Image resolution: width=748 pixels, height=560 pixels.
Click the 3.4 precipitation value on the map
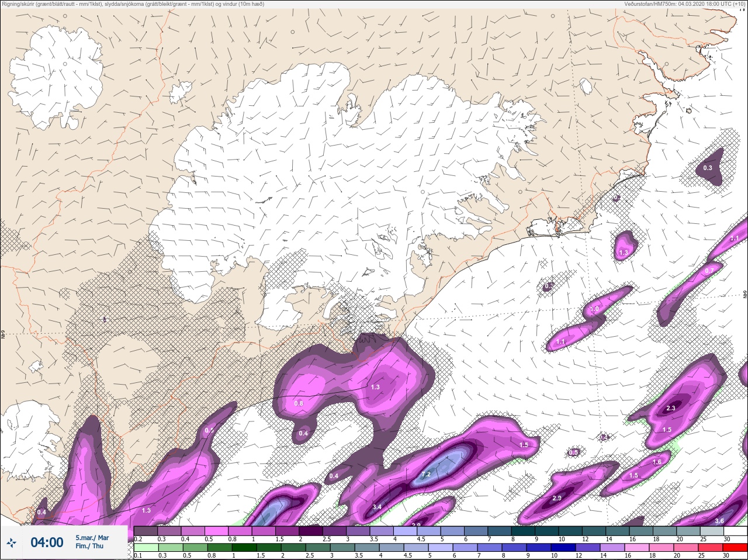click(377, 506)
